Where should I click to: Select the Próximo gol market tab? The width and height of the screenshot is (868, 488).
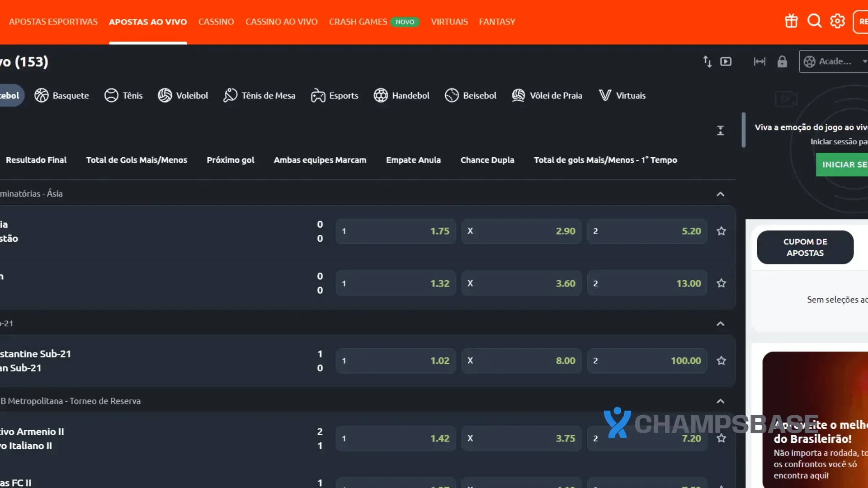click(x=230, y=160)
